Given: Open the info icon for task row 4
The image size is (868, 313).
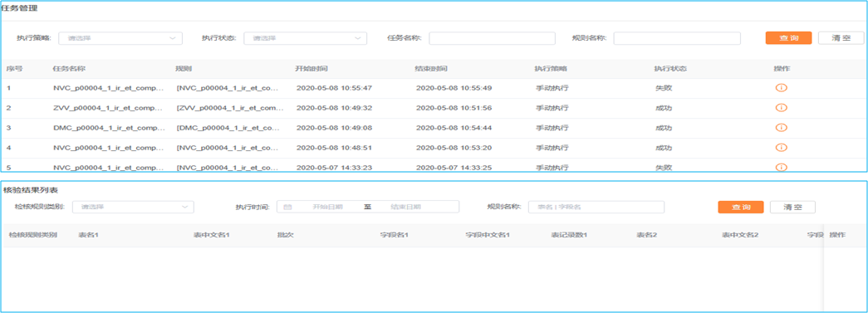Looking at the screenshot, I should point(781,148).
